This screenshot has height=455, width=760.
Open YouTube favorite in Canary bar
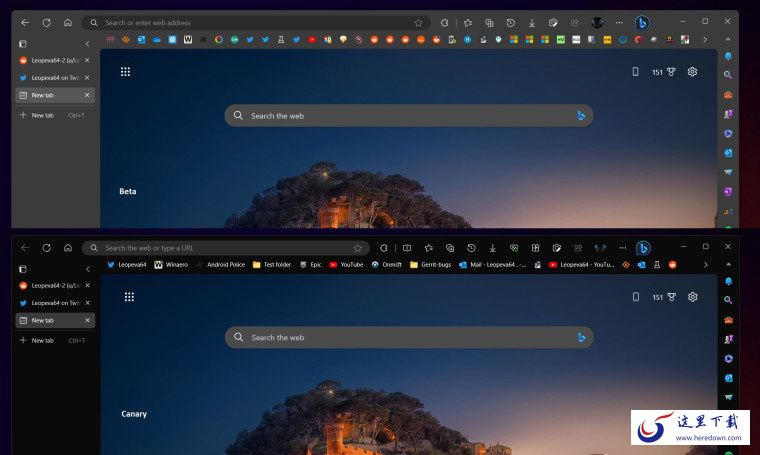click(347, 265)
